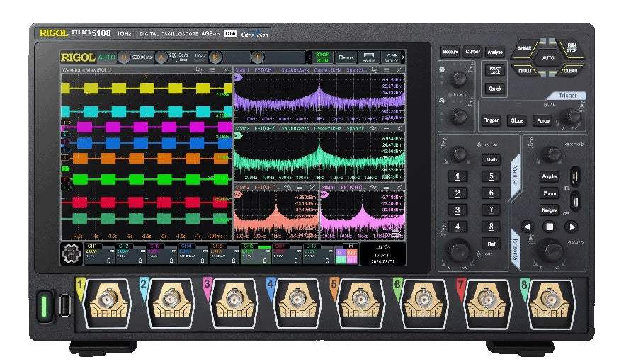This screenshot has width=631, height=364.
Task: Hit the Force trigger key
Action: 543,120
